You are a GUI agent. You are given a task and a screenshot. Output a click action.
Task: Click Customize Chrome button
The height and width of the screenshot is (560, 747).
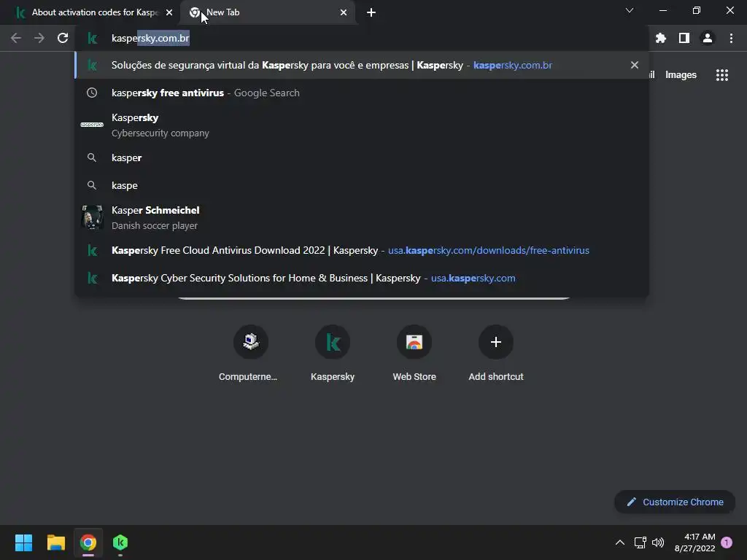675,502
